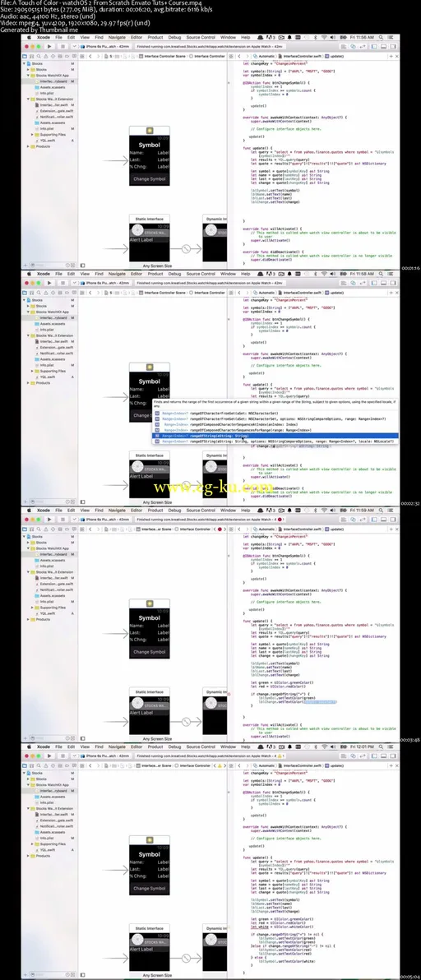The height and width of the screenshot is (980, 421).
Task: Click Change Symbol button, 12:01 PM frame
Action: pyautogui.click(x=150, y=888)
